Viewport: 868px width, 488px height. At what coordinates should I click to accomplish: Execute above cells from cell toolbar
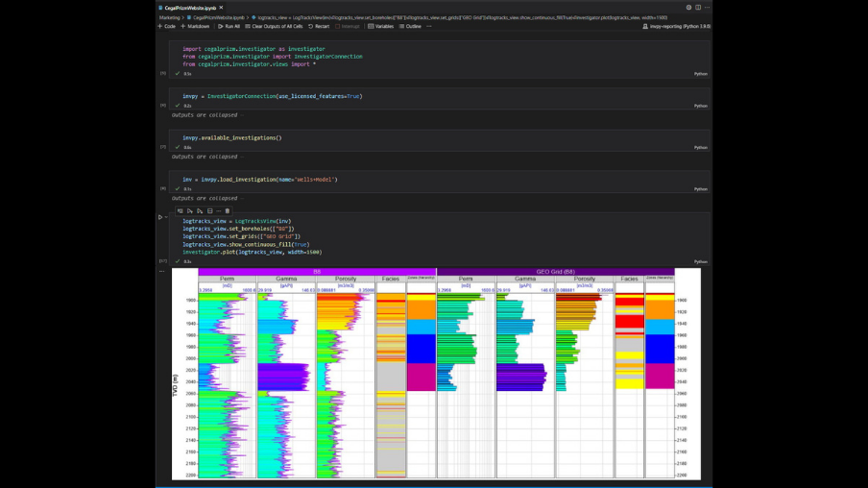pos(190,211)
